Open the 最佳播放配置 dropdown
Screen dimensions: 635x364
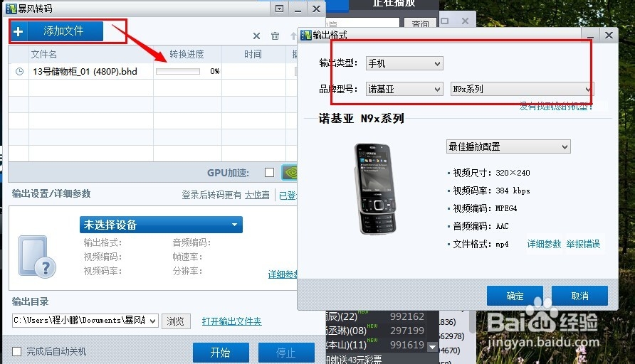coord(508,146)
